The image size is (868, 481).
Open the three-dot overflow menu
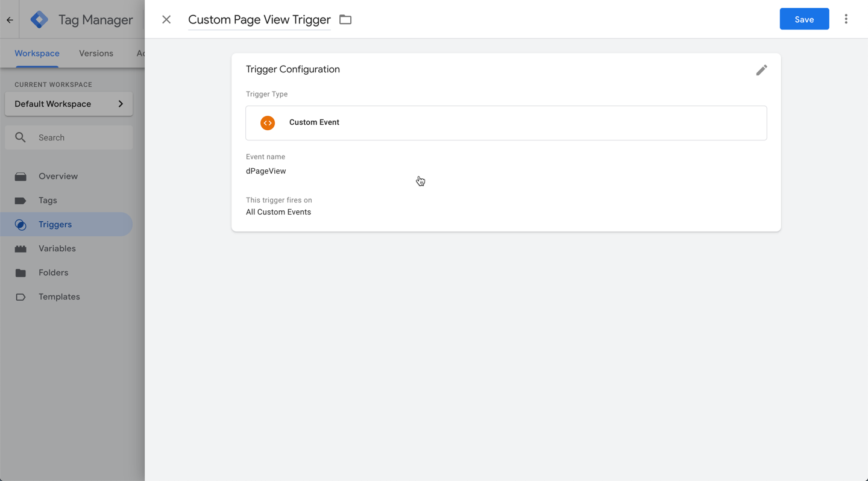tap(846, 19)
